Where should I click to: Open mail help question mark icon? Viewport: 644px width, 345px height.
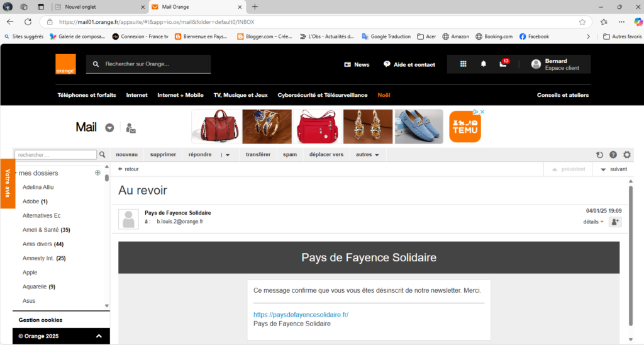pyautogui.click(x=613, y=155)
